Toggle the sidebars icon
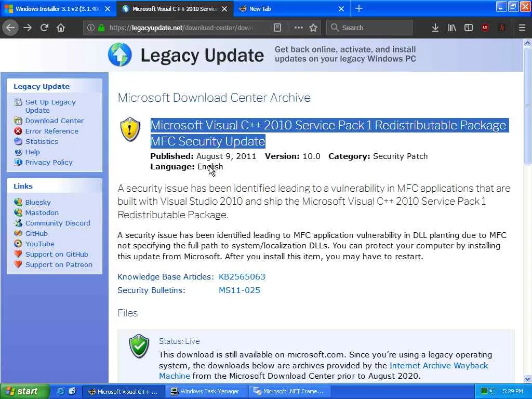The image size is (532, 399). pyautogui.click(x=469, y=28)
